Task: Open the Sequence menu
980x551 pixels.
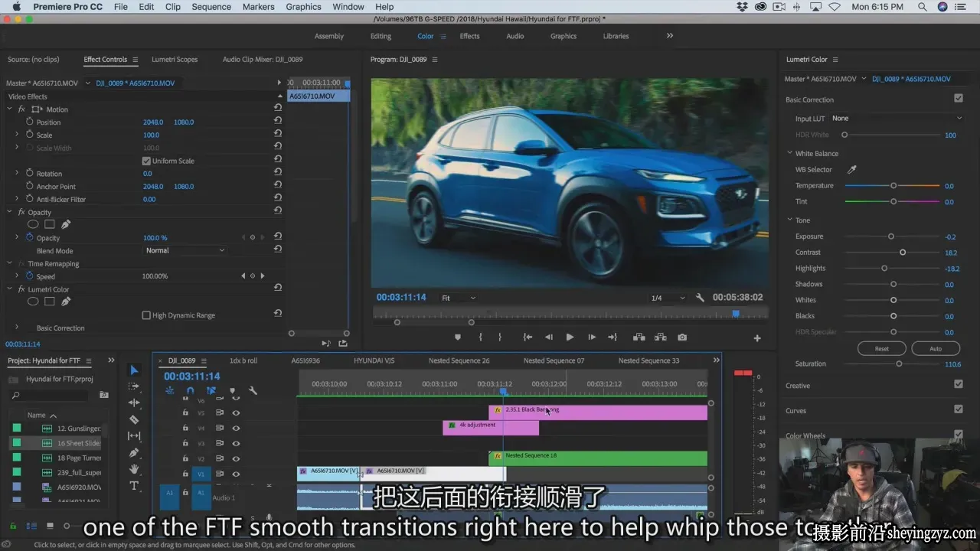Action: click(211, 7)
